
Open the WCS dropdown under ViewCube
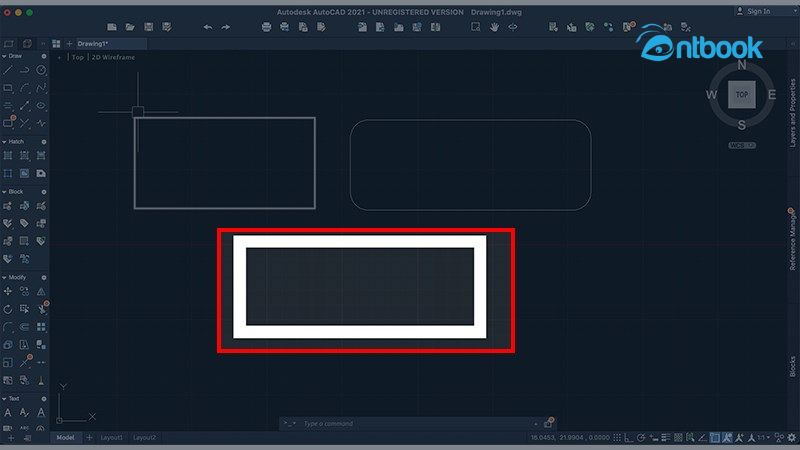[x=742, y=145]
